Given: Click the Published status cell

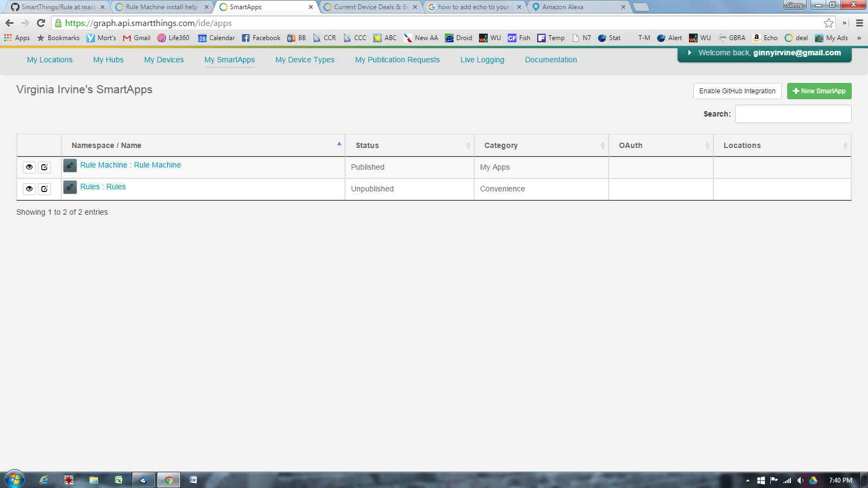Looking at the screenshot, I should pos(410,168).
